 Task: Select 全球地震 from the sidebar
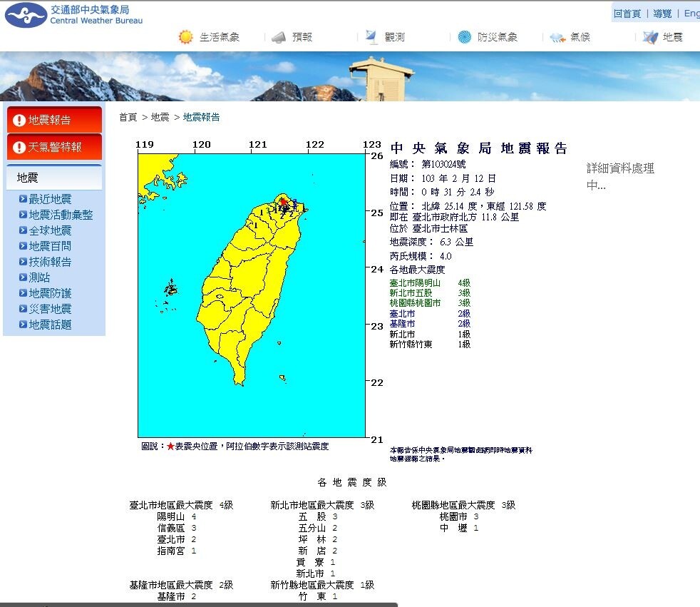tap(50, 230)
